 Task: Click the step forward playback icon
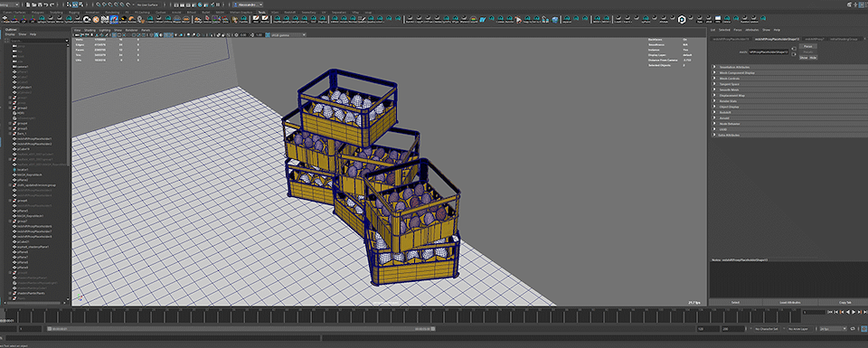[x=865, y=312]
